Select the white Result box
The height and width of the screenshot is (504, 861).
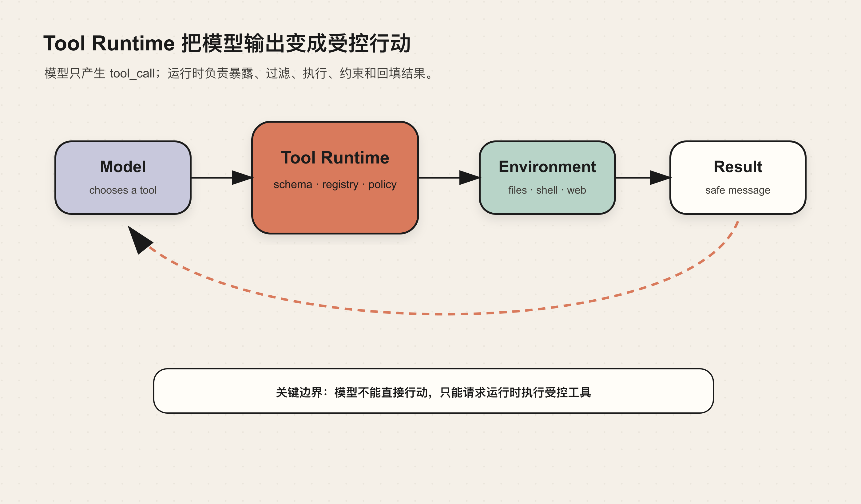[738, 178]
